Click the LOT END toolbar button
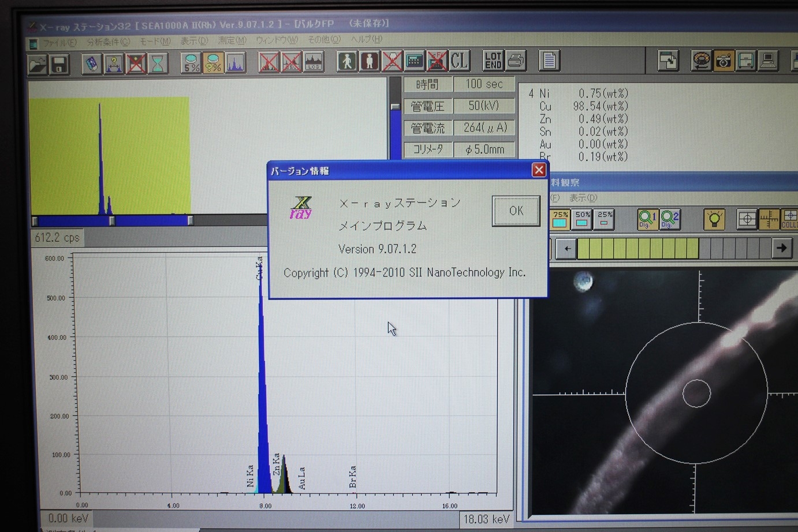 click(493, 60)
